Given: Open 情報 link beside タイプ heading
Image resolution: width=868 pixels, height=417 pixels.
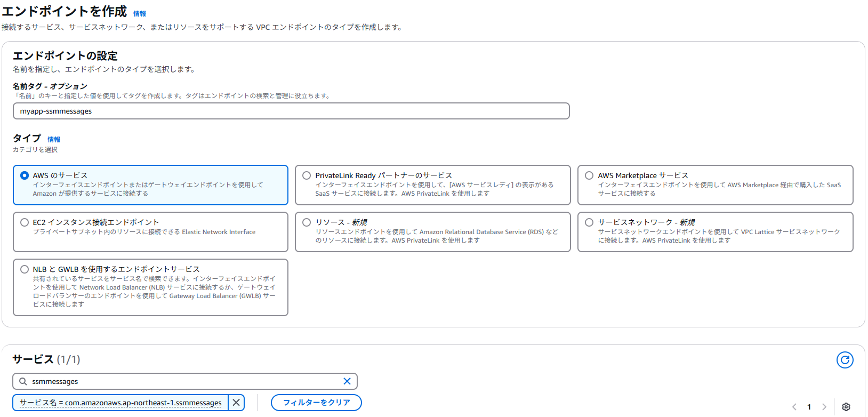Looking at the screenshot, I should point(54,140).
